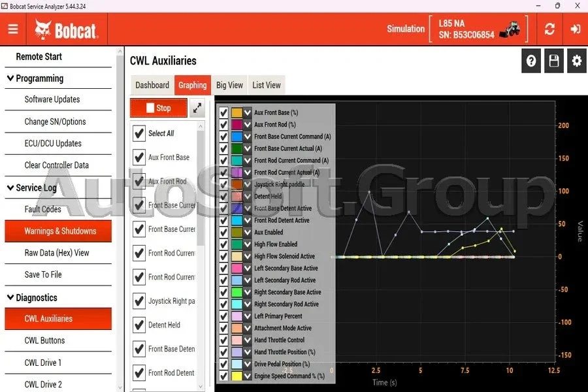588x392 pixels.
Task: Click the refresh connection icon
Action: click(549, 29)
